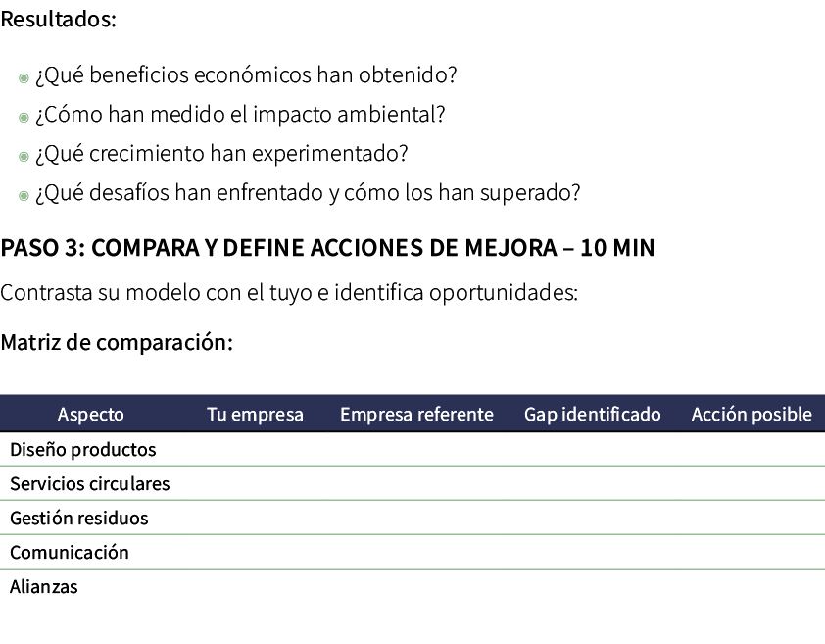
Task: Click the "Resultados:" heading
Action: click(x=59, y=20)
